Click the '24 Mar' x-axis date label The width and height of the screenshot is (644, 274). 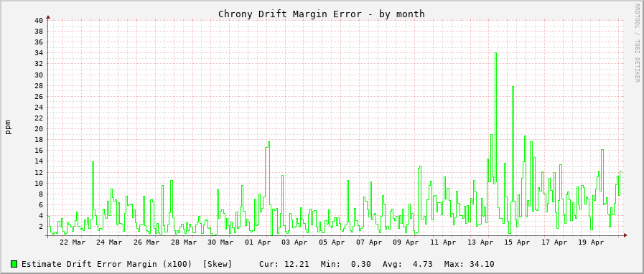109,242
